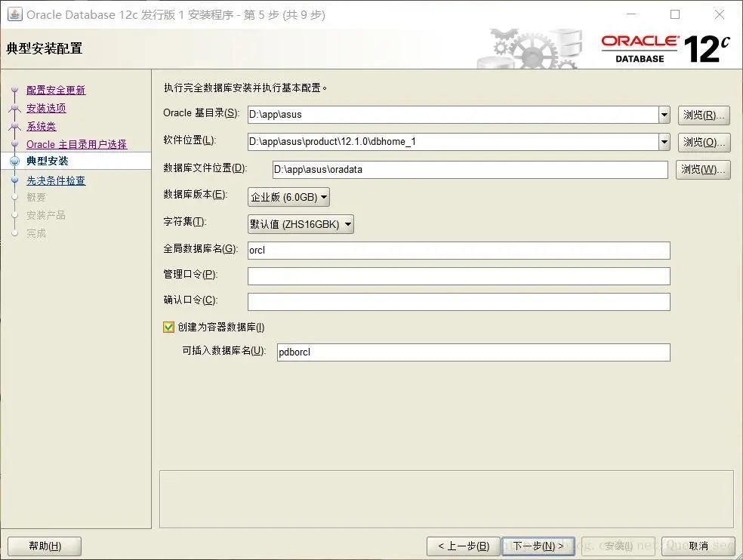
Task: Click the Java installer icon in title bar
Action: 14,14
